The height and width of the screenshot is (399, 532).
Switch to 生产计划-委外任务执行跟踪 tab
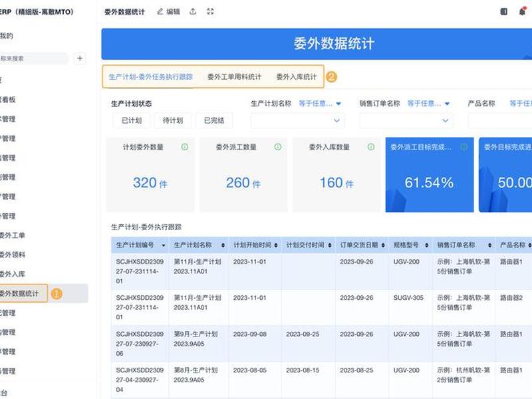pos(151,76)
